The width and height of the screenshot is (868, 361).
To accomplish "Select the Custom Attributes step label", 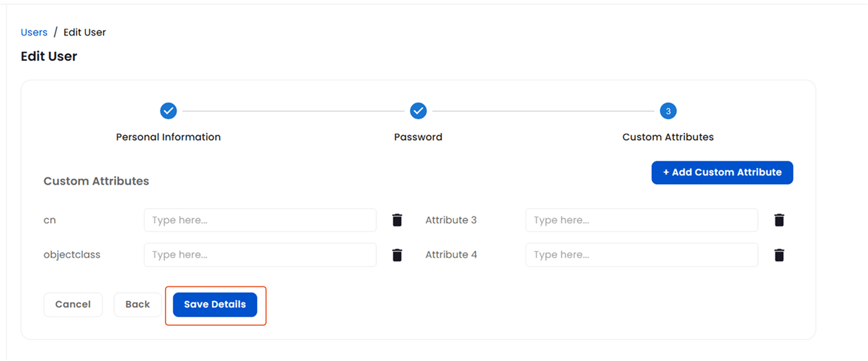I will coord(668,136).
